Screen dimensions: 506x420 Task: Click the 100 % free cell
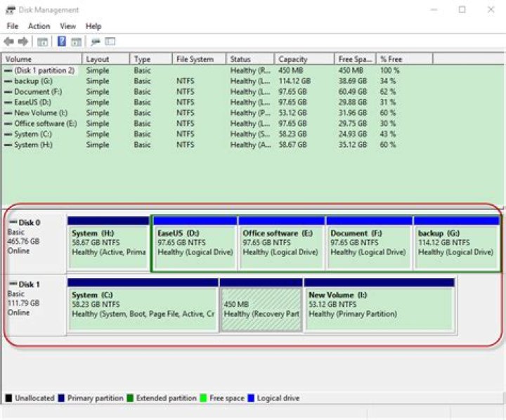390,70
